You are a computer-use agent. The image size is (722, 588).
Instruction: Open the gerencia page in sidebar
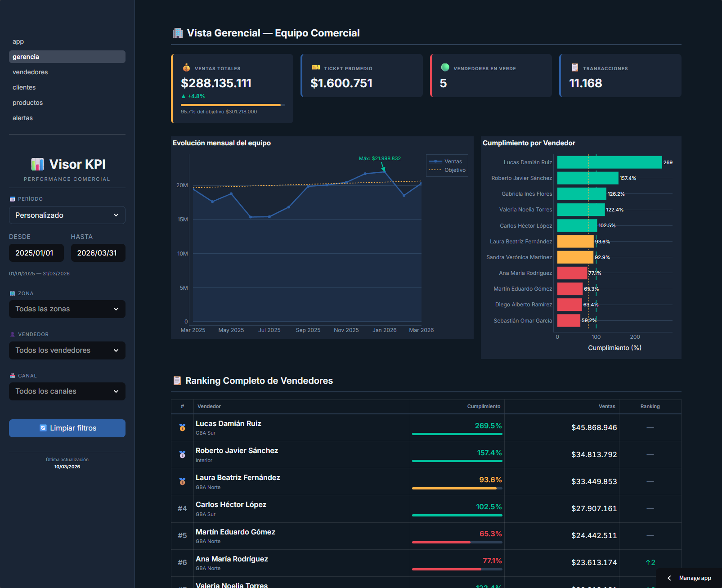pyautogui.click(x=67, y=57)
